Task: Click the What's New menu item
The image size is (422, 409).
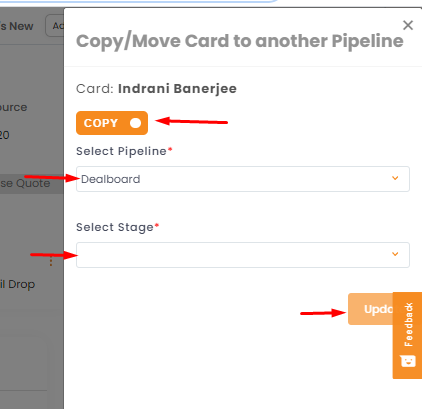Action: [17, 26]
